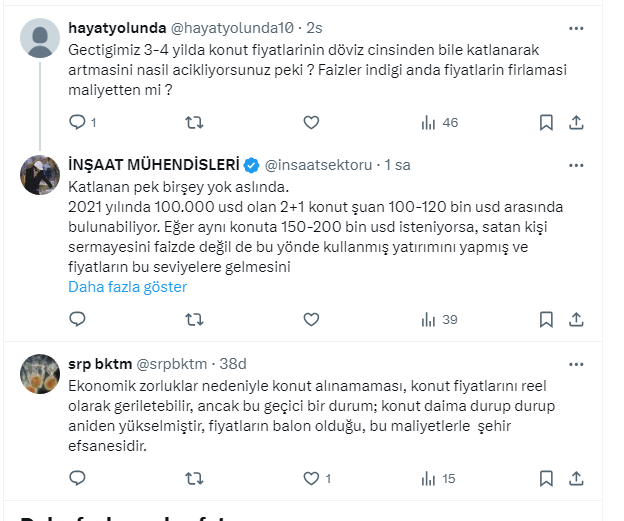Like İNŞAAT MÜHENDİSLERİ tweet

point(311,320)
